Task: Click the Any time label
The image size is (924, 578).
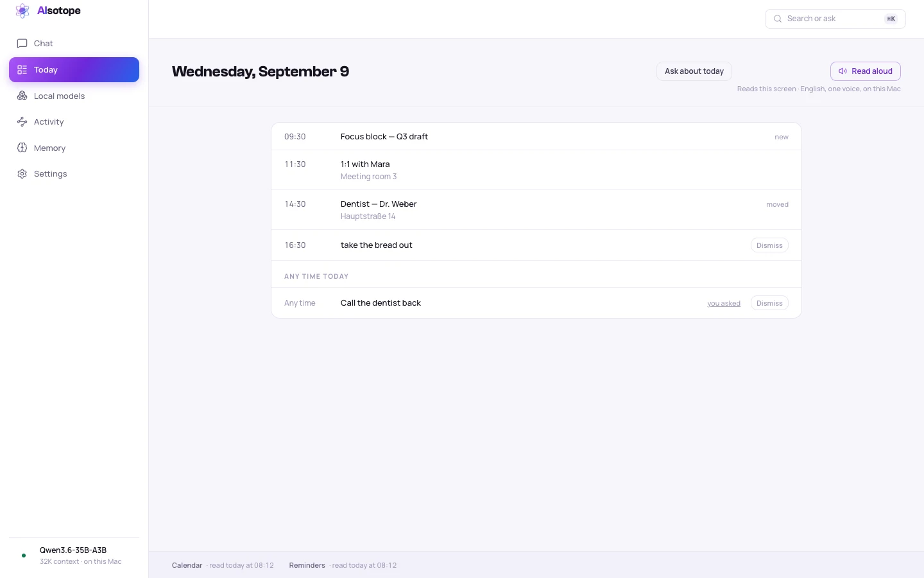Action: (300, 303)
